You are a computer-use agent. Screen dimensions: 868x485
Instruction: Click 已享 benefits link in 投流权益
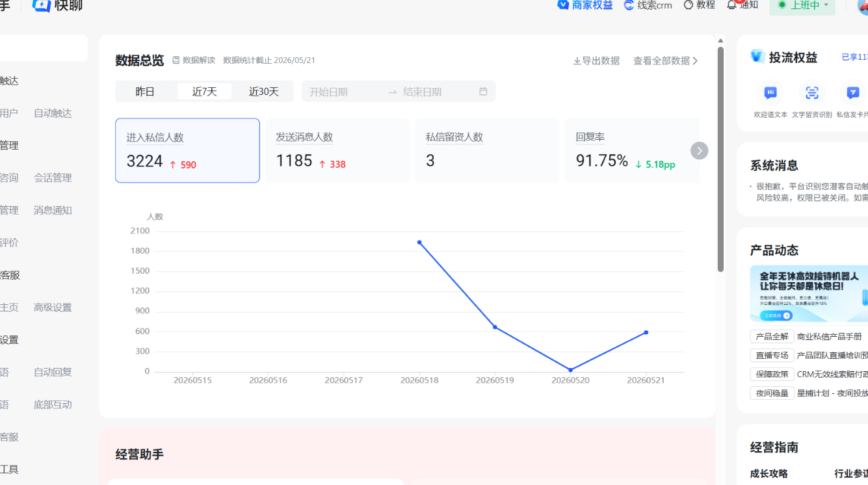(x=854, y=57)
